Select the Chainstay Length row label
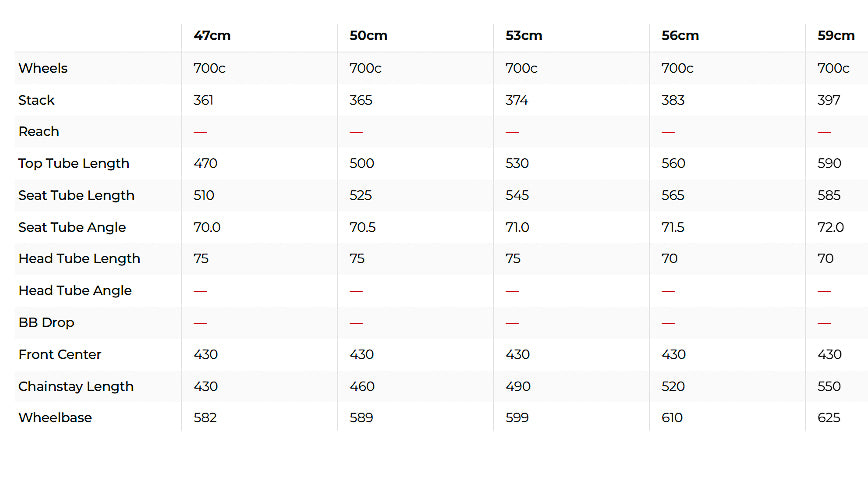868x488 pixels. pyautogui.click(x=76, y=387)
